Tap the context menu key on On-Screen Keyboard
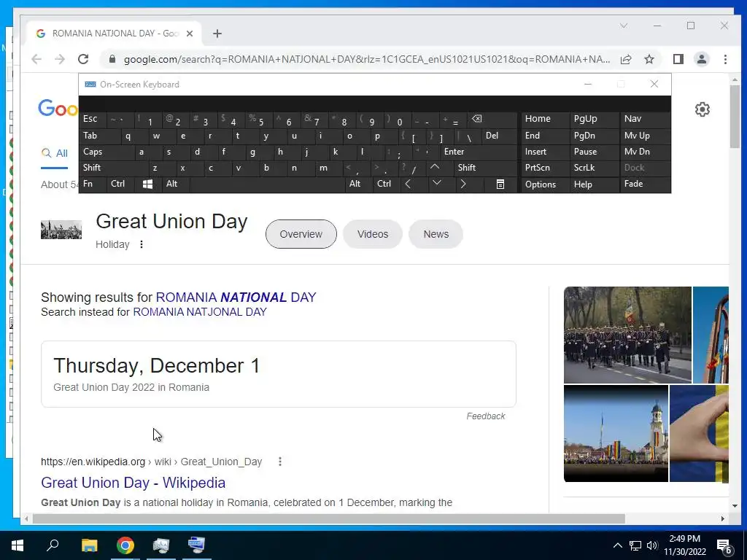 500,184
